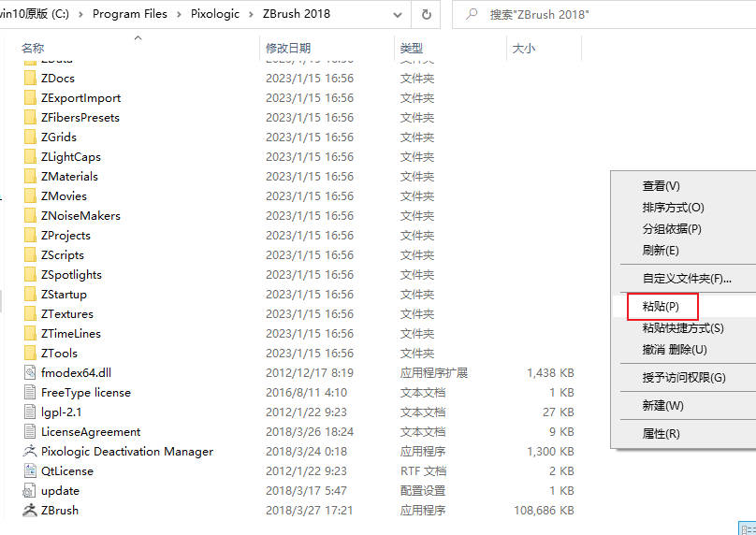
Task: Click ZBrush 2018 breadcrumb segment
Action: [x=297, y=14]
